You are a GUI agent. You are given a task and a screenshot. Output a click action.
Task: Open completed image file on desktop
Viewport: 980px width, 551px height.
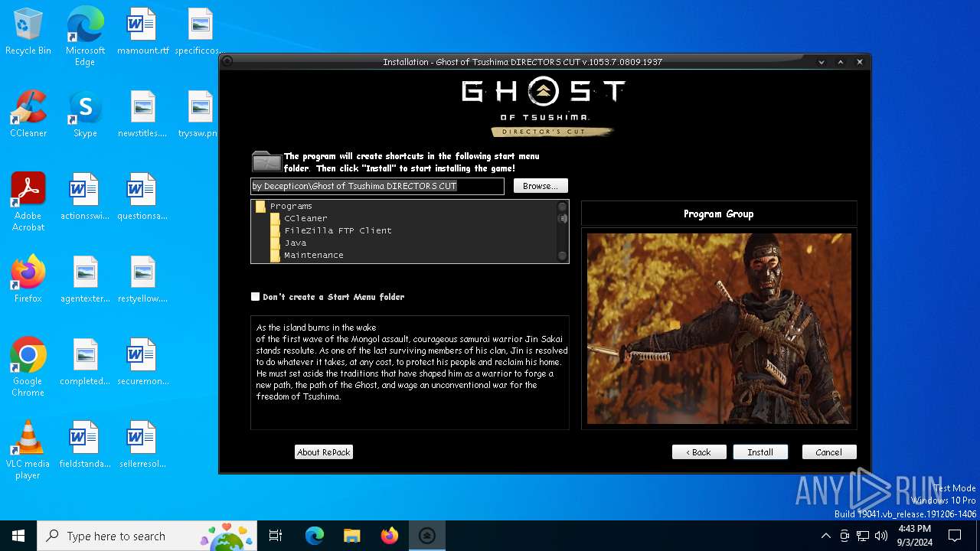tap(85, 363)
